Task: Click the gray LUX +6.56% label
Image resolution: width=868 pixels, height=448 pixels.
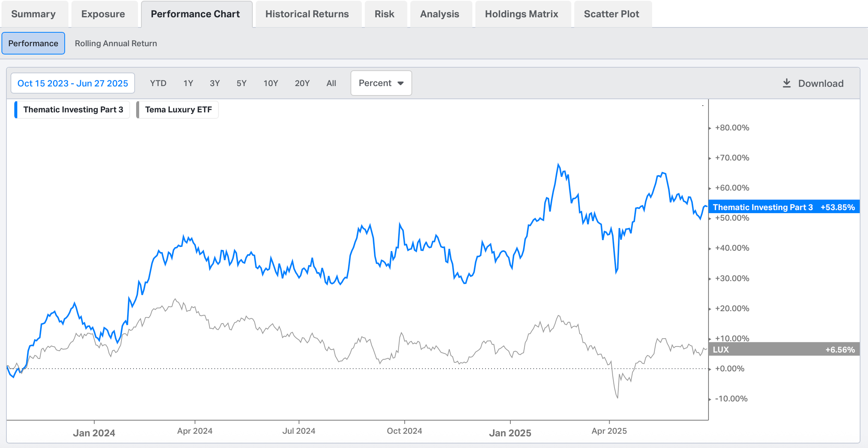Action: point(784,350)
